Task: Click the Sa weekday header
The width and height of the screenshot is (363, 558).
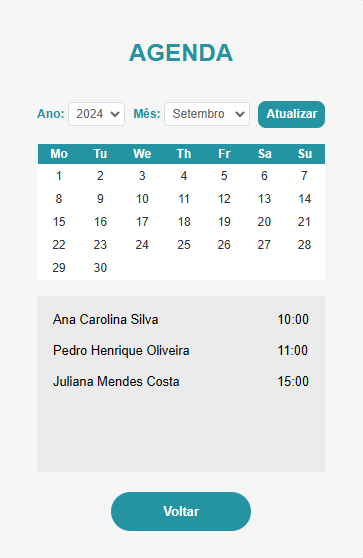Action: point(264,154)
